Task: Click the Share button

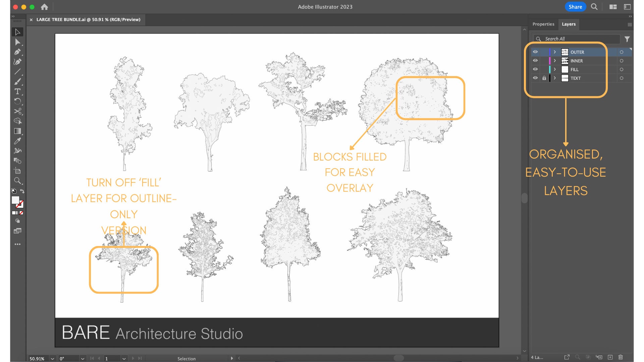Action: (575, 7)
